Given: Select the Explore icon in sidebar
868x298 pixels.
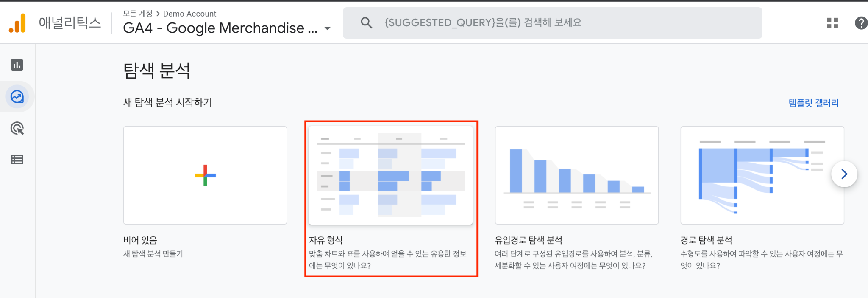Looking at the screenshot, I should 17,97.
